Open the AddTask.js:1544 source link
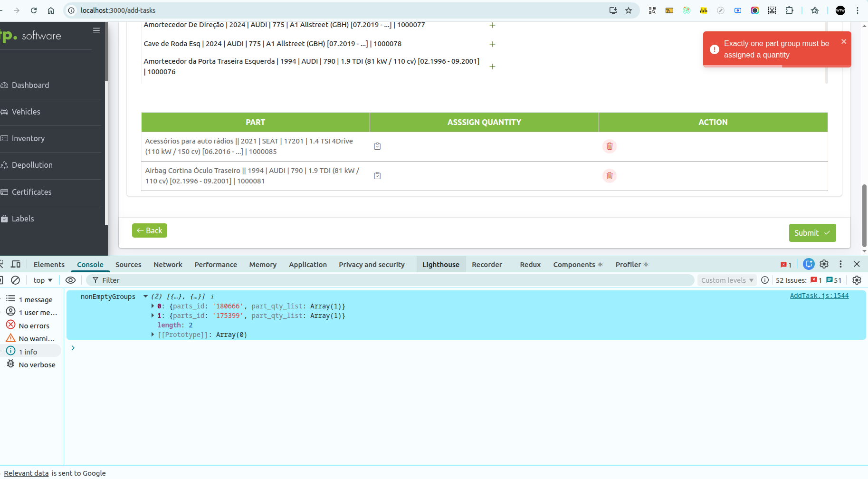This screenshot has height=479, width=868. [819, 296]
